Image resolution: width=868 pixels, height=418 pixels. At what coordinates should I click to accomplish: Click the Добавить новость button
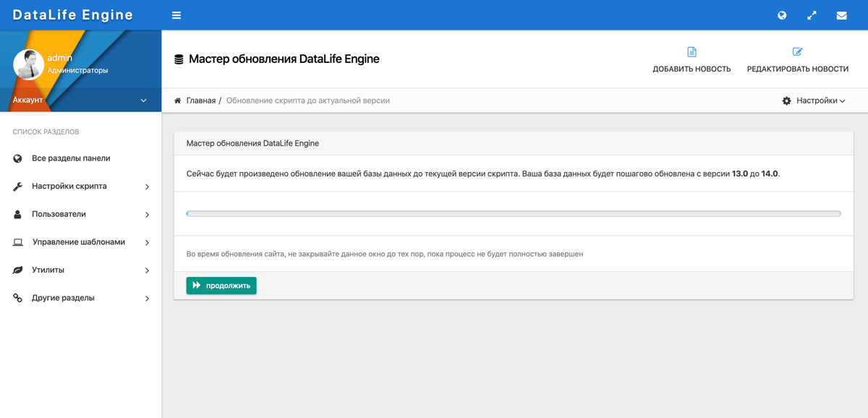692,59
